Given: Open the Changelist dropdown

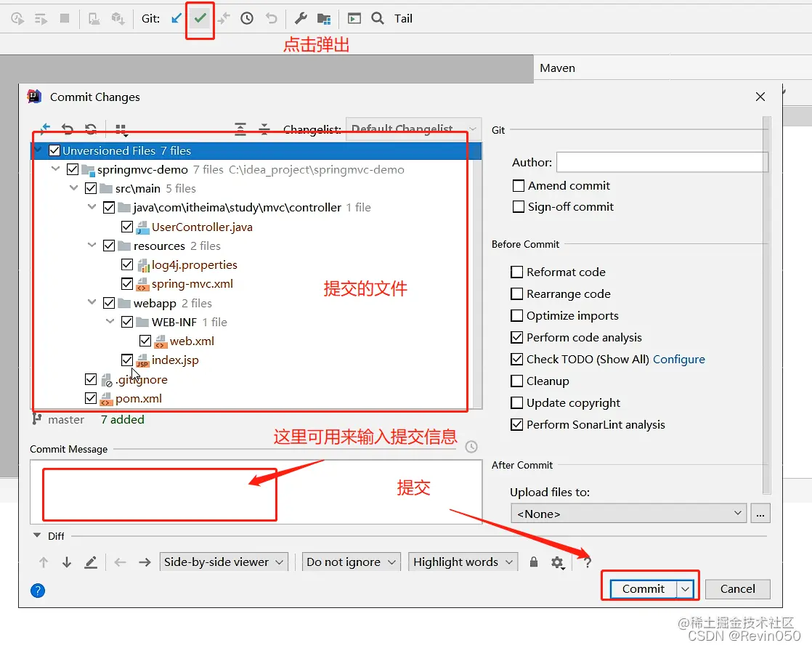Looking at the screenshot, I should coord(413,129).
